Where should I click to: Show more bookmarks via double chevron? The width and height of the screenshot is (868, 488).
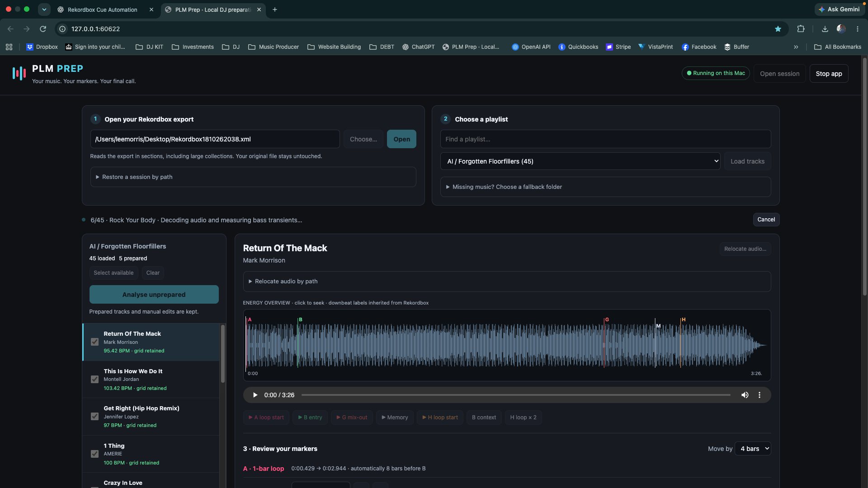[x=796, y=47]
